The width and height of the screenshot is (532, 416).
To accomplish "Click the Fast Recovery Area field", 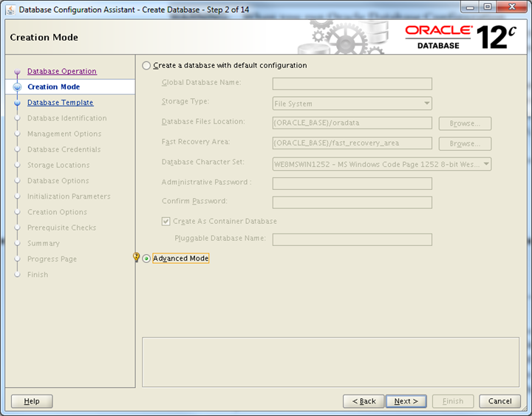I will pos(352,143).
